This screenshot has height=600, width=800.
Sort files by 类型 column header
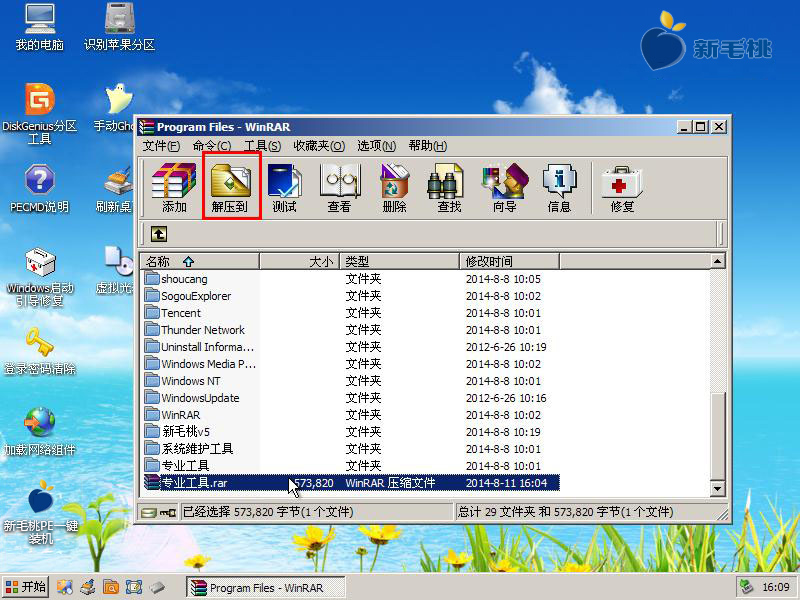coord(399,262)
